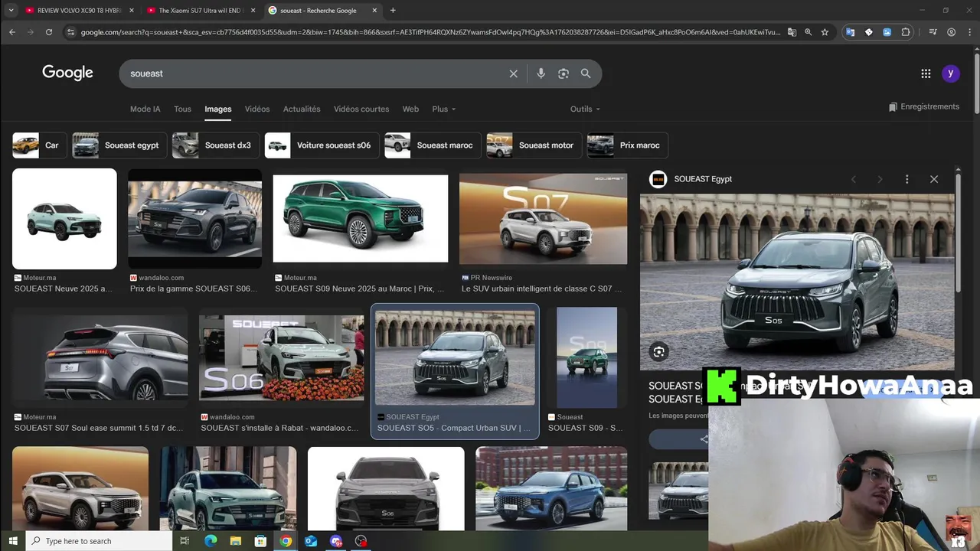
Task: Open wandaloo.com SOUEAST S06 gamme image
Action: coord(194,218)
